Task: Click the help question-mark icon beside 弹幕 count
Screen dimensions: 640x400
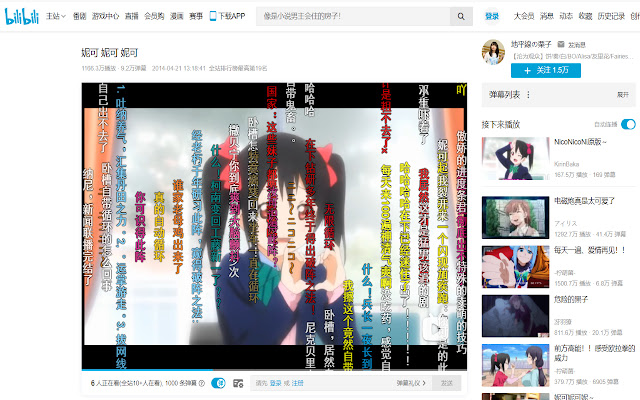Action: tap(202, 383)
